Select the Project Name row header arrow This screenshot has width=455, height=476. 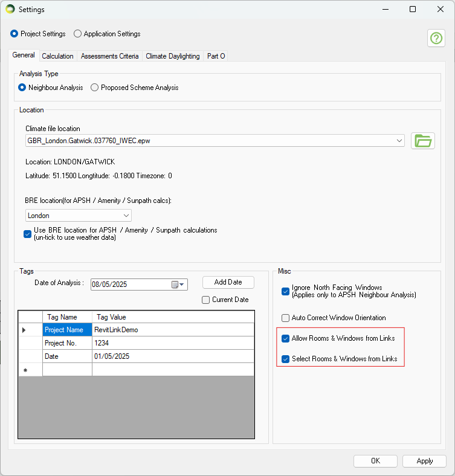click(24, 330)
